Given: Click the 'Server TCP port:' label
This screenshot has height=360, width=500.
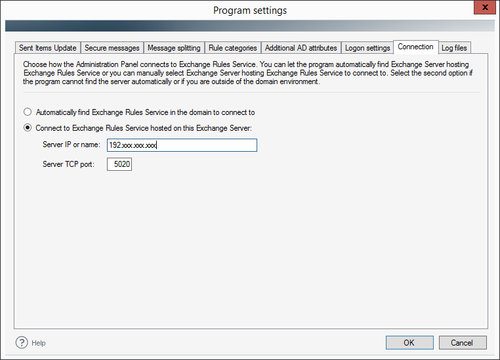Looking at the screenshot, I should point(68,164).
